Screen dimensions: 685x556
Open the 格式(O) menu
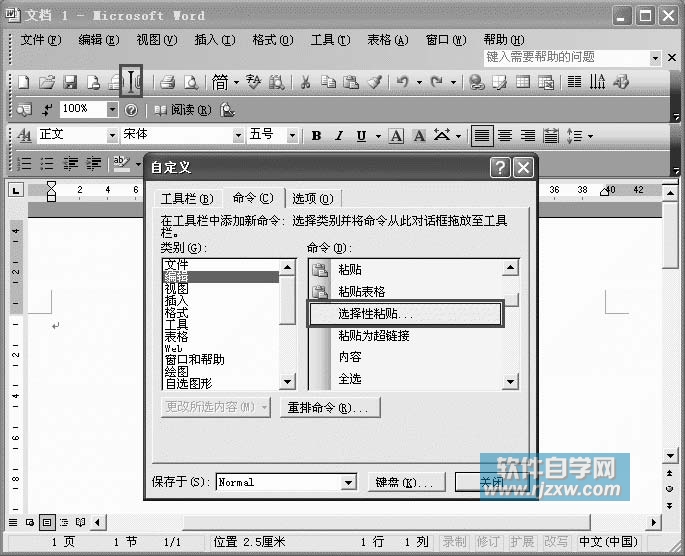pos(273,40)
